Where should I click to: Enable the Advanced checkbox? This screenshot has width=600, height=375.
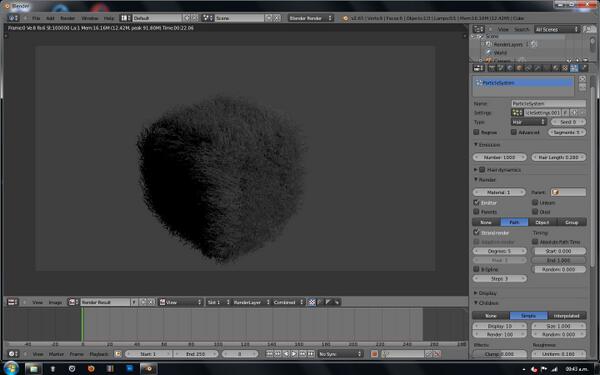coord(514,132)
